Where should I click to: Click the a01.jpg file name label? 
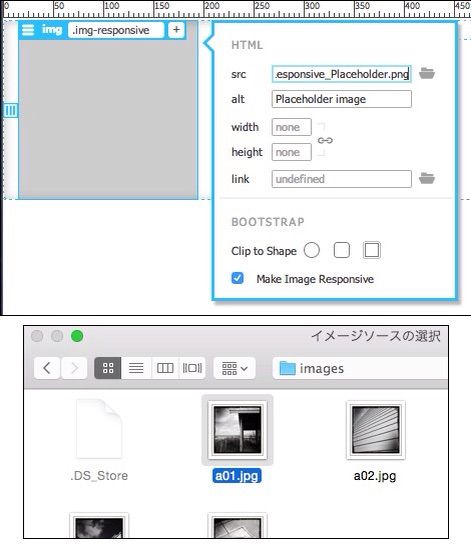coord(237,476)
